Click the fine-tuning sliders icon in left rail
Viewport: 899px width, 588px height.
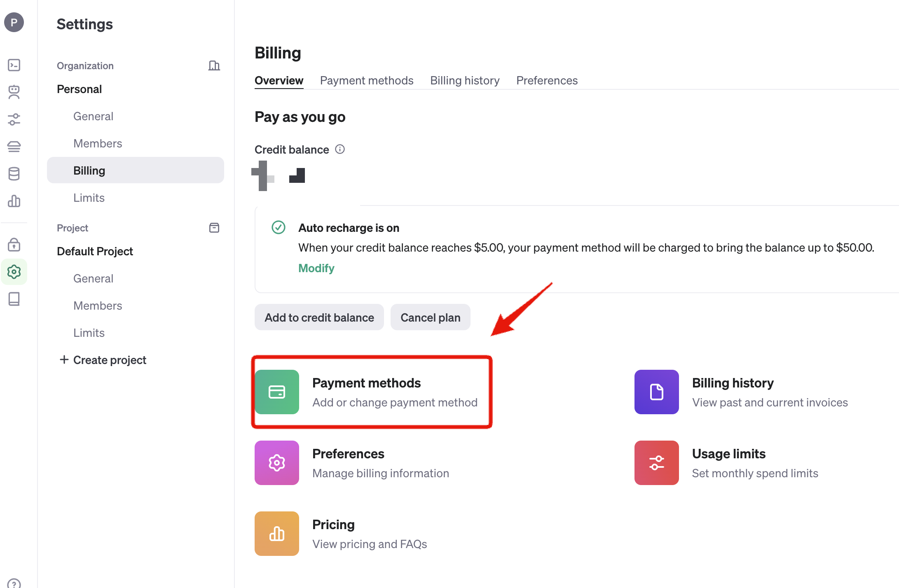click(x=14, y=119)
